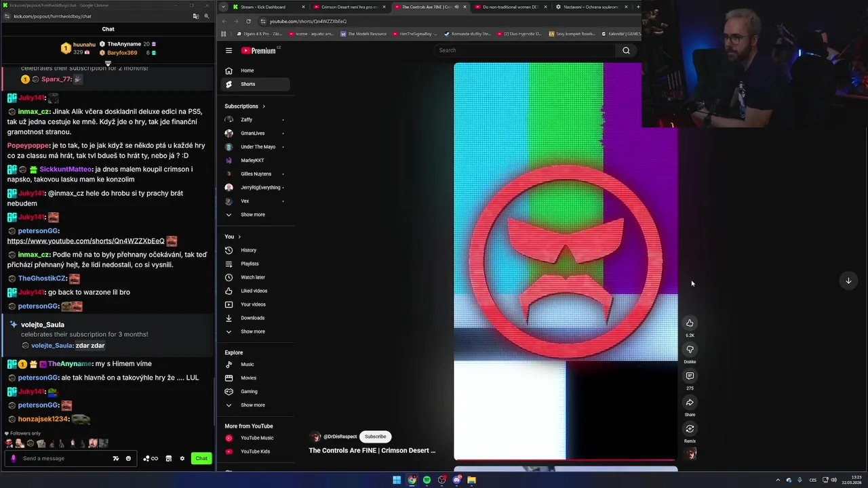Open File Explorer from the taskbar

pos(471,480)
